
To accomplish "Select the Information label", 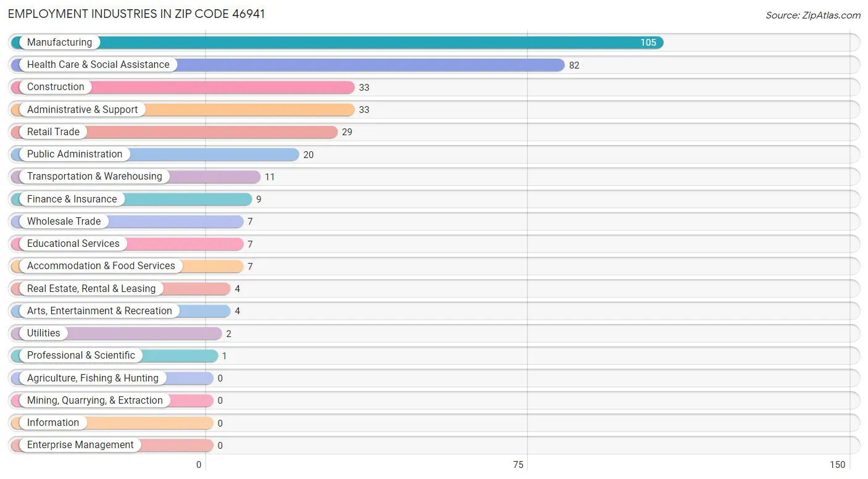I will click(53, 422).
